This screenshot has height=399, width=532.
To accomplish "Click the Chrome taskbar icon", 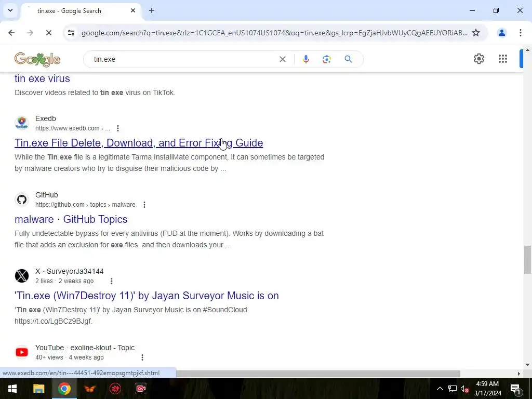I will [64, 389].
